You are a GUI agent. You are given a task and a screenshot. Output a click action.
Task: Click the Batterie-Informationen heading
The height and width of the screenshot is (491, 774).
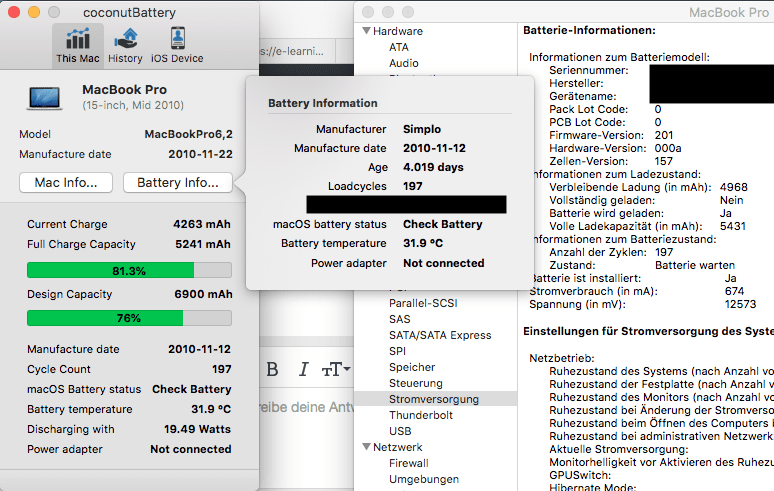point(589,30)
